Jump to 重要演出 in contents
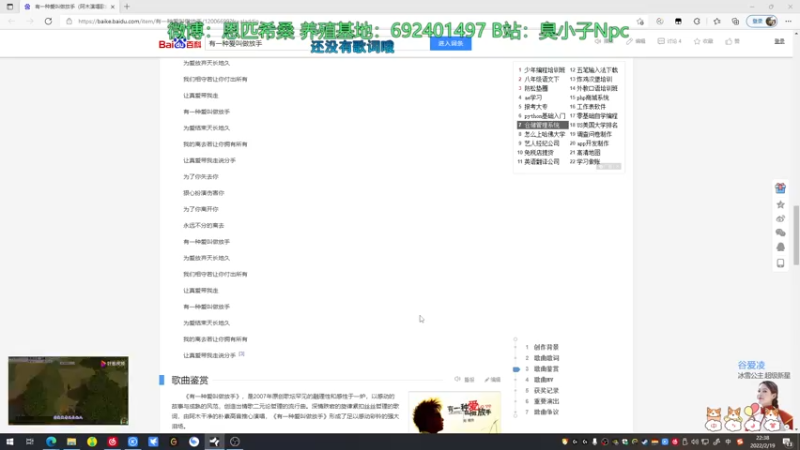This screenshot has width=800, height=450. (546, 401)
